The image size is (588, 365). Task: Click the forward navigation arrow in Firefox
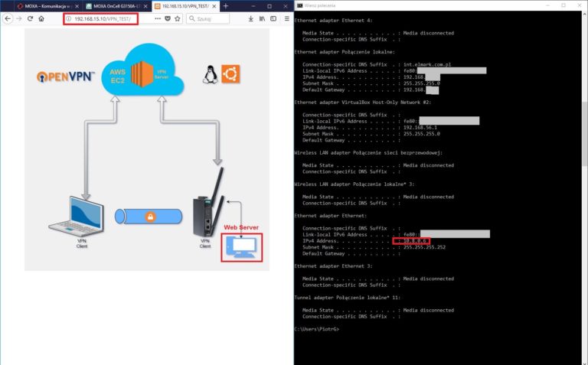tap(19, 18)
